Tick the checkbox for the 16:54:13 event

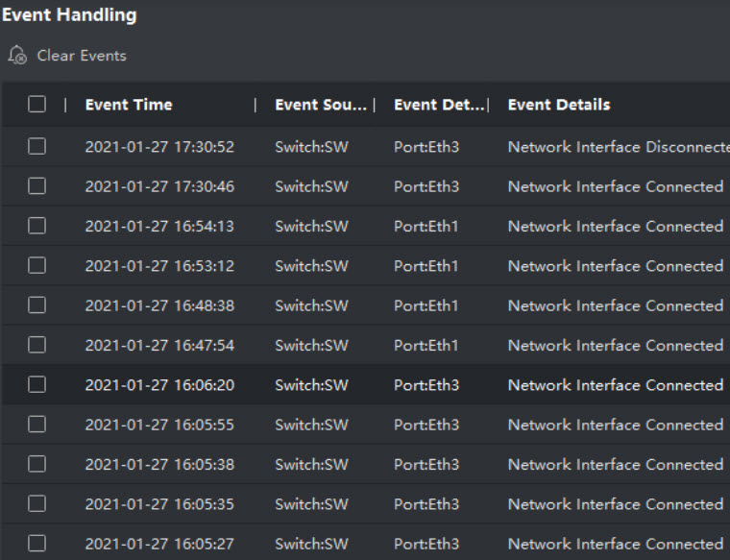(36, 226)
